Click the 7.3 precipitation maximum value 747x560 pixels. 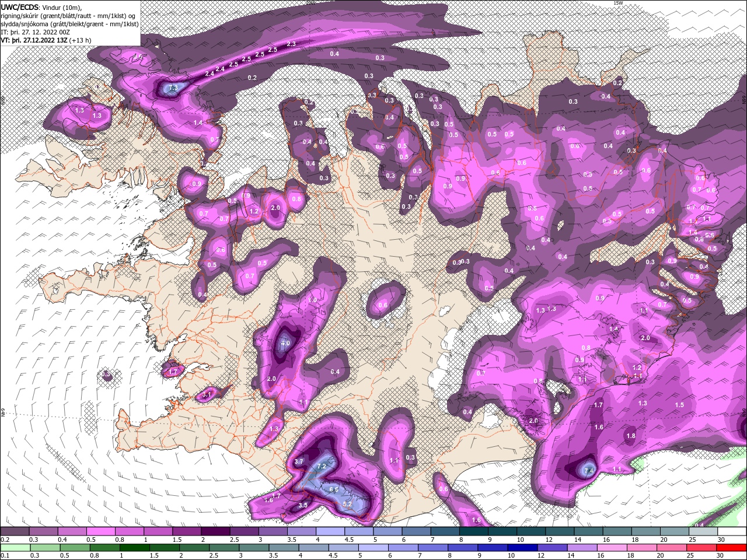[x=173, y=88]
